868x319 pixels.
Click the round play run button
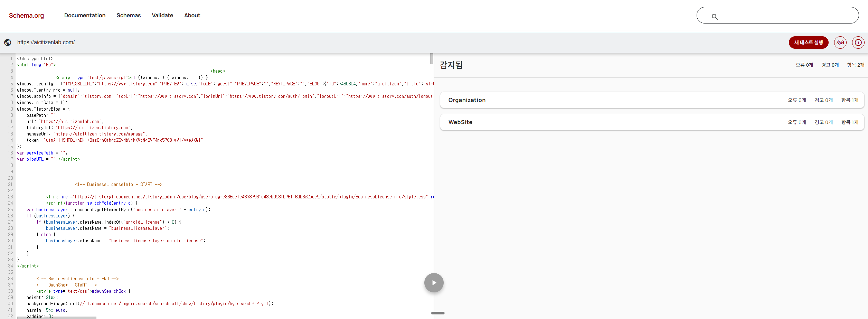pos(434,283)
